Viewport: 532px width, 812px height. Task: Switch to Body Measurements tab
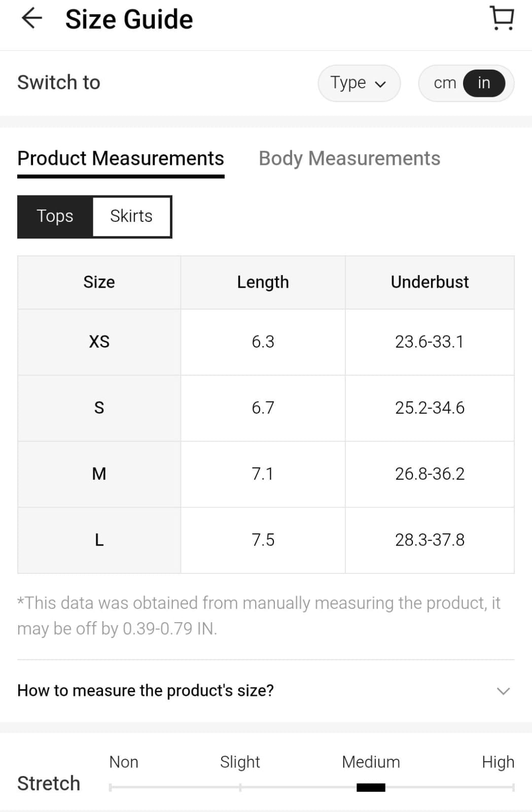(349, 158)
